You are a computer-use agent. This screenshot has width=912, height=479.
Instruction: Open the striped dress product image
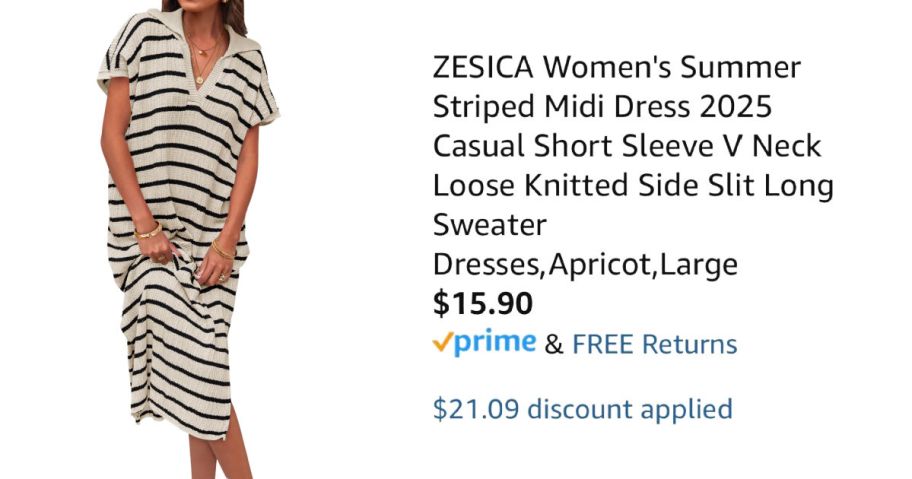click(x=185, y=240)
